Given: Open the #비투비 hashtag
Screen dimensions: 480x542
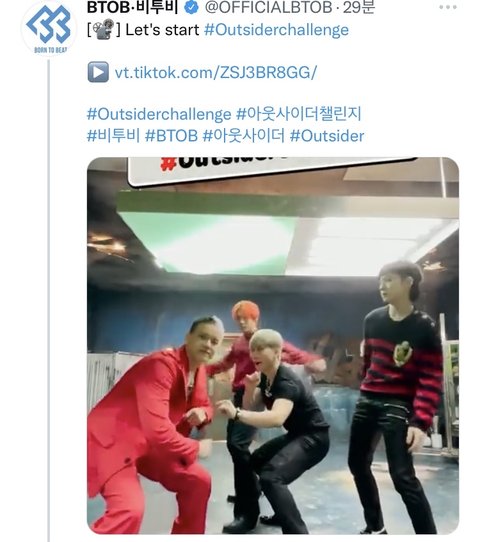Looking at the screenshot, I should (x=113, y=136).
